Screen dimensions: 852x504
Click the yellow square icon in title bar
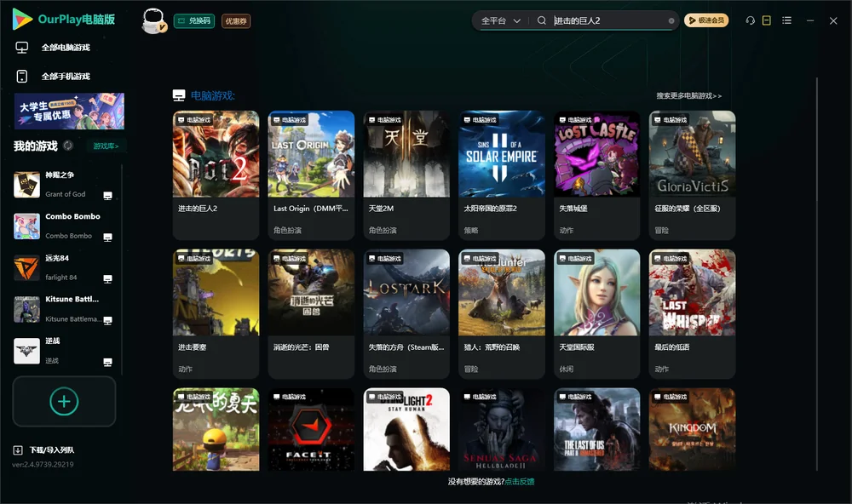click(x=767, y=20)
